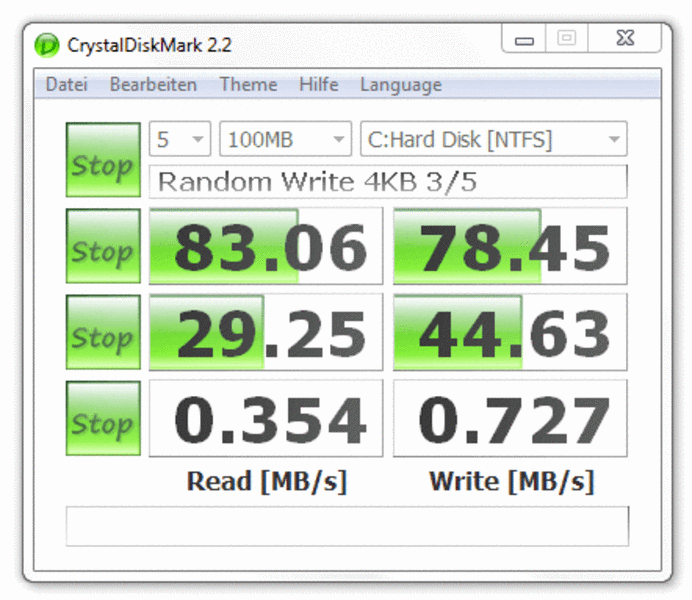The height and width of the screenshot is (600, 692).
Task: Click the CrystalDiskMark 2.2 title text
Action: [x=149, y=45]
